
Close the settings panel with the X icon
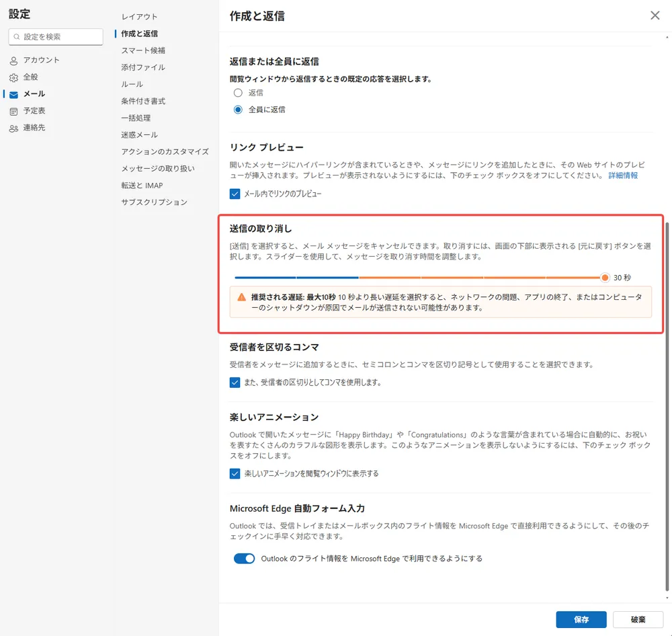click(655, 15)
